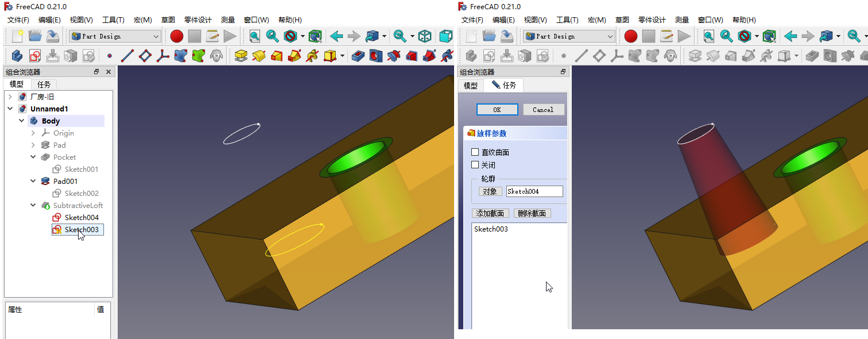Select Sketch003 in the sections list
868x339 pixels.
tap(491, 229)
